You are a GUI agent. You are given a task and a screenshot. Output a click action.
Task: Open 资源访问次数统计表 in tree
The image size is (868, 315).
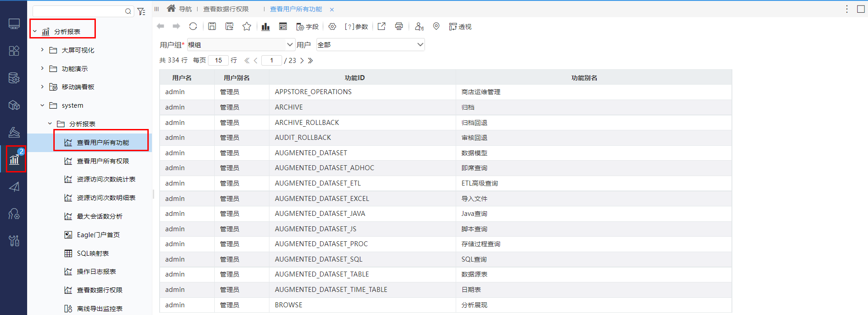tap(106, 179)
